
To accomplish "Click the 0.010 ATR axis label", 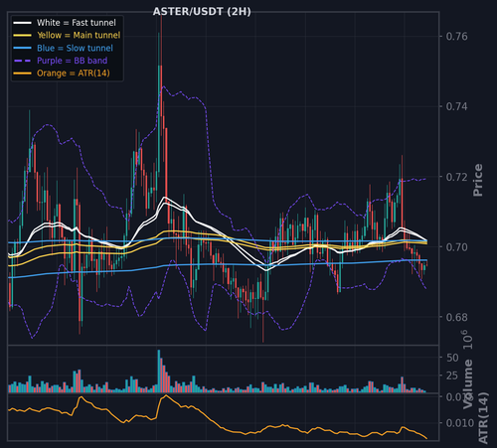I will 460,423.
